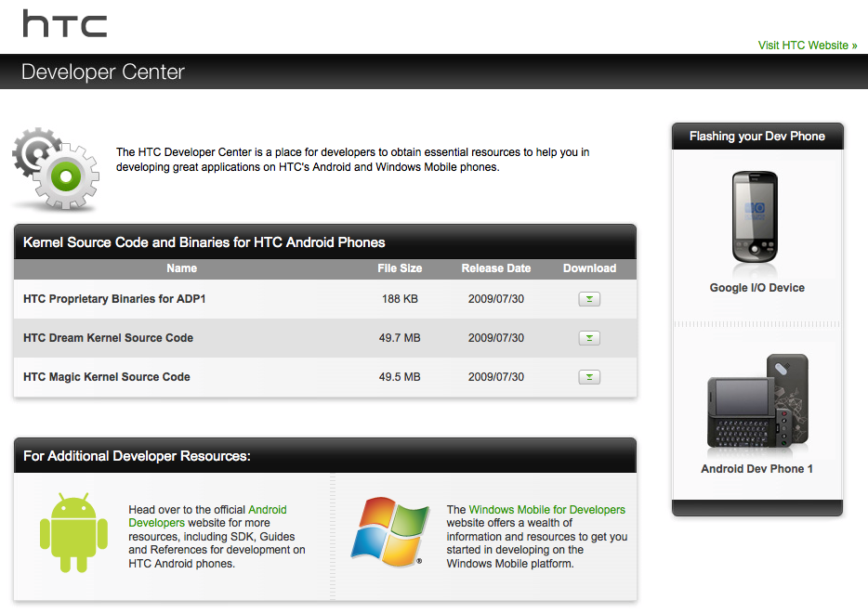Image resolution: width=868 pixels, height=613 pixels.
Task: Click the Google I/O Device label
Action: 756,288
